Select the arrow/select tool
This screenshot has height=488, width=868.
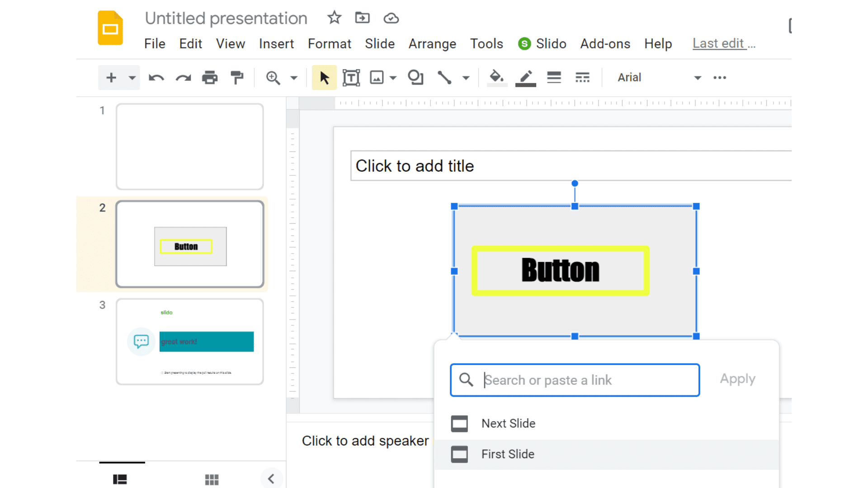point(324,77)
